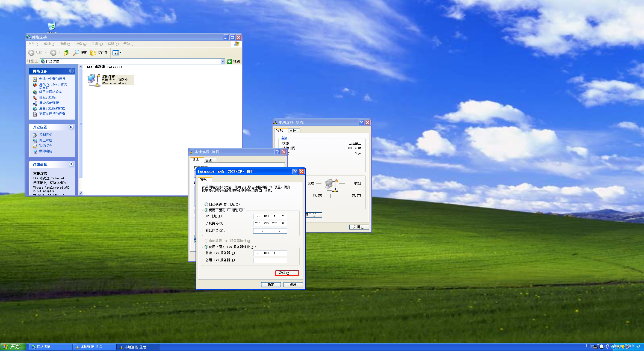Open the 工具 menu
Screen dimensions: 644x351
97,44
